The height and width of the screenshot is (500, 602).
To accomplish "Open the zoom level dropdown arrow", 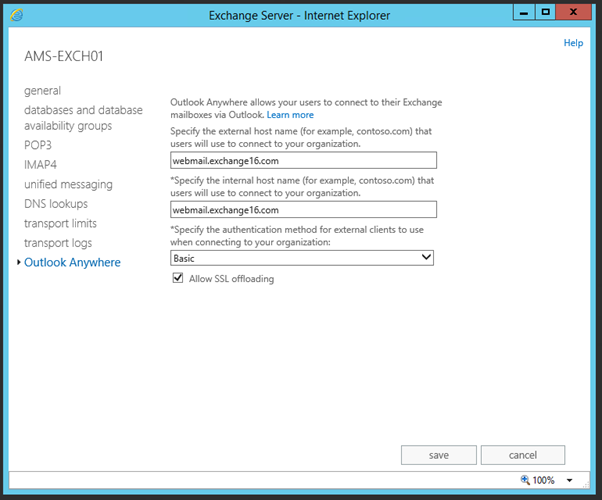I will click(x=569, y=481).
